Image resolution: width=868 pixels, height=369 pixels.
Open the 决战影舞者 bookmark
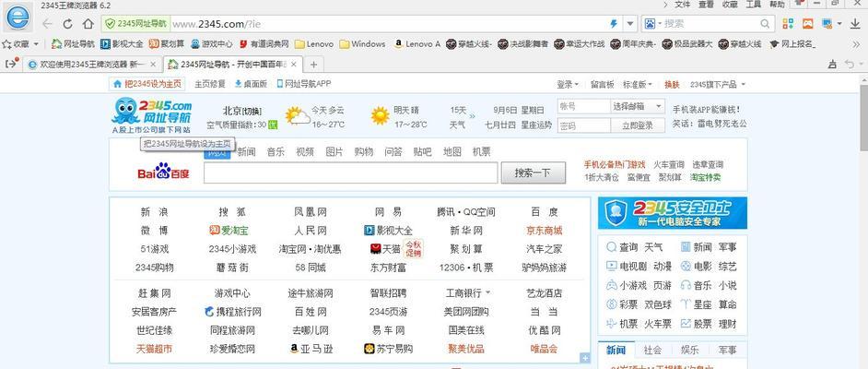(x=523, y=43)
